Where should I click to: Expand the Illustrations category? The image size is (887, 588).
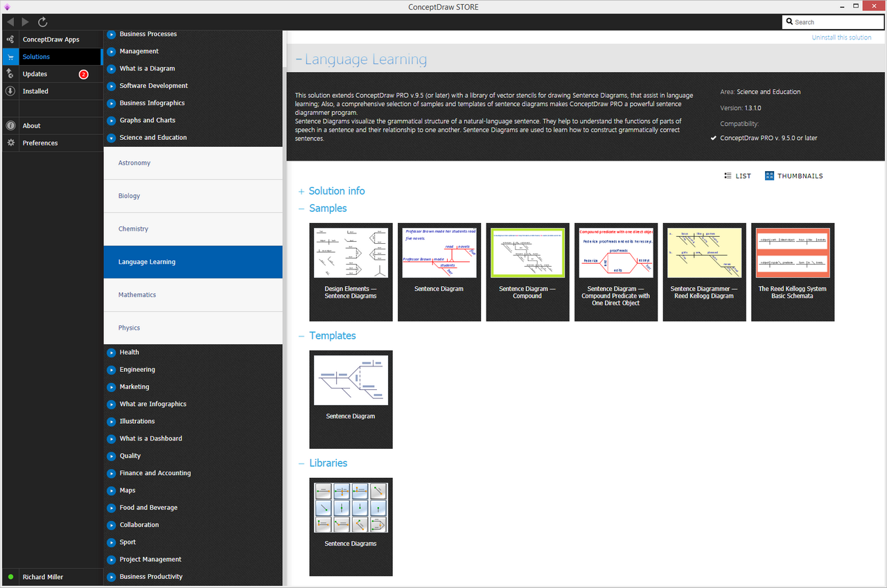click(x=112, y=422)
